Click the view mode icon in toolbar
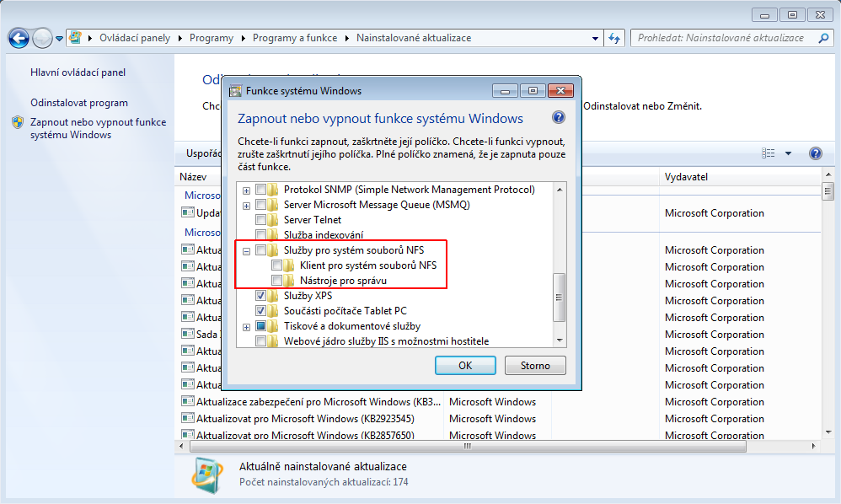Viewport: 841px width, 504px height. pos(768,153)
